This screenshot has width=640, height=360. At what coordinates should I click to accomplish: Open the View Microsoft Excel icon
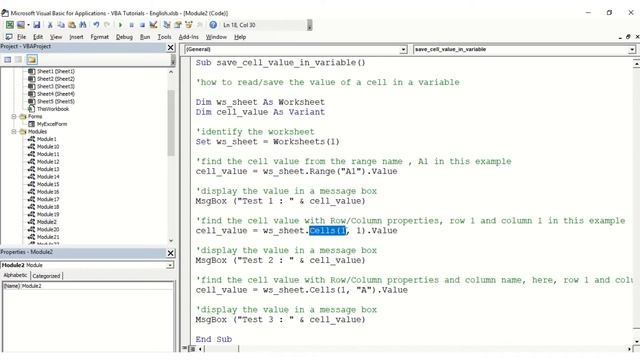click(10, 25)
